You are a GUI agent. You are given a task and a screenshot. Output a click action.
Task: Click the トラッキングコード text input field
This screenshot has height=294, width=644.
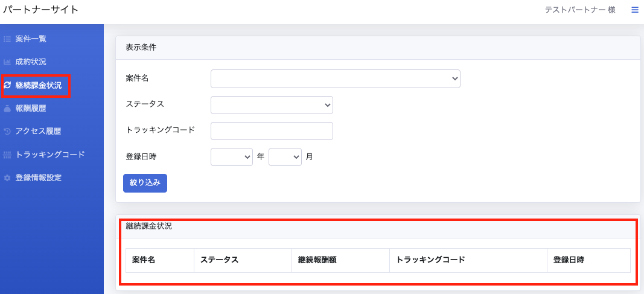(x=272, y=131)
